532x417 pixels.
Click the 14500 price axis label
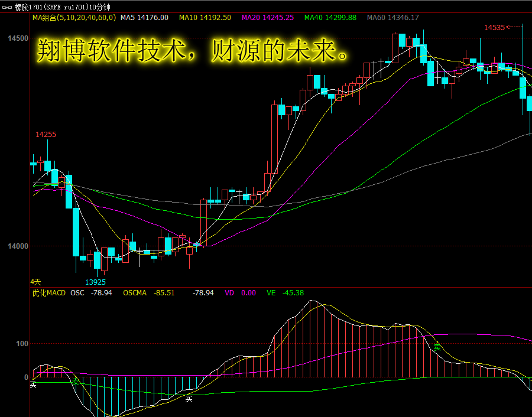coord(18,38)
